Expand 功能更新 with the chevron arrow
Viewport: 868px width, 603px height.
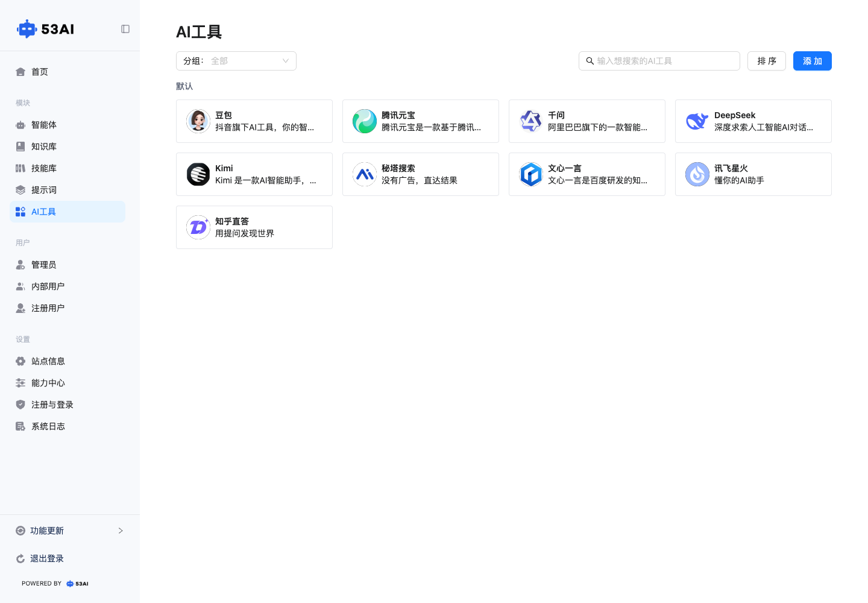121,531
